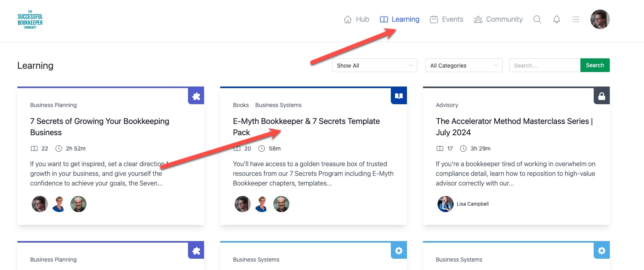Click lock badge on Accelerator Method card

pyautogui.click(x=602, y=96)
